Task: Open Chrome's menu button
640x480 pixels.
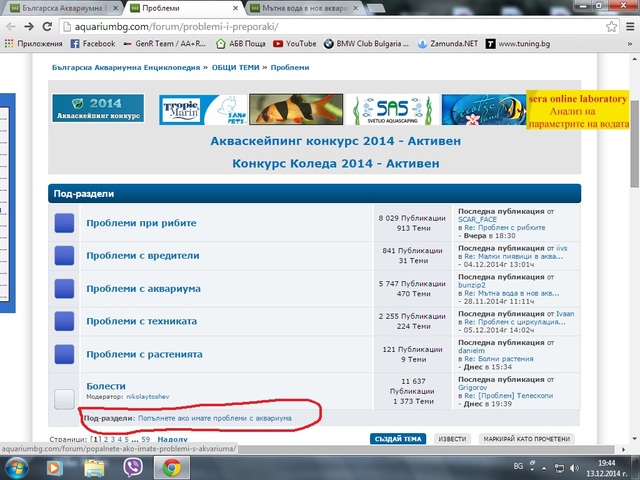Action: click(x=626, y=26)
